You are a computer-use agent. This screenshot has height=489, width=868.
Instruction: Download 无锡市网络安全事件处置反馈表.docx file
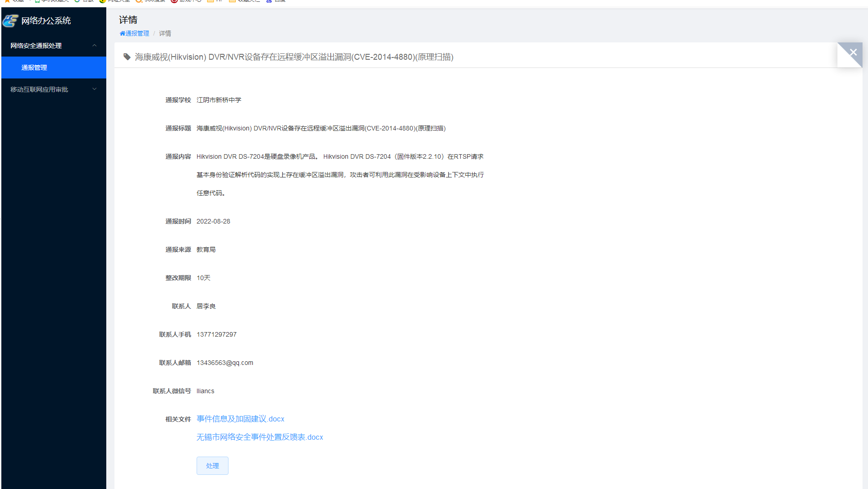point(260,437)
